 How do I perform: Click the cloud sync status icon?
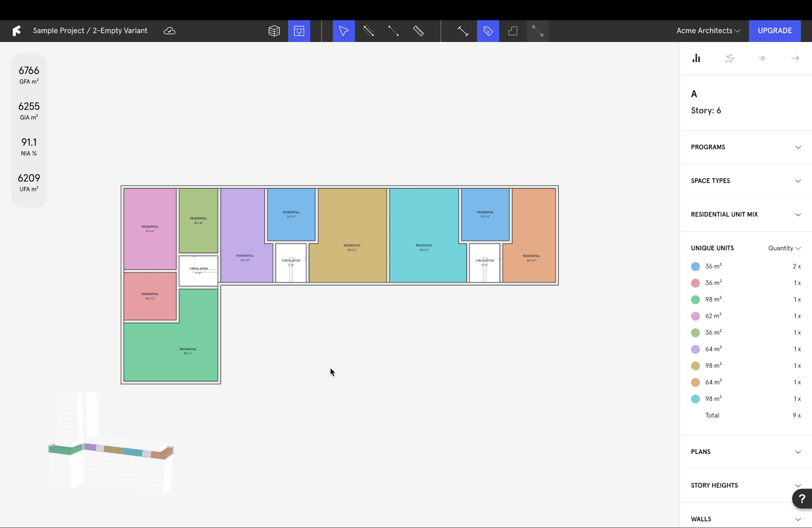point(169,31)
